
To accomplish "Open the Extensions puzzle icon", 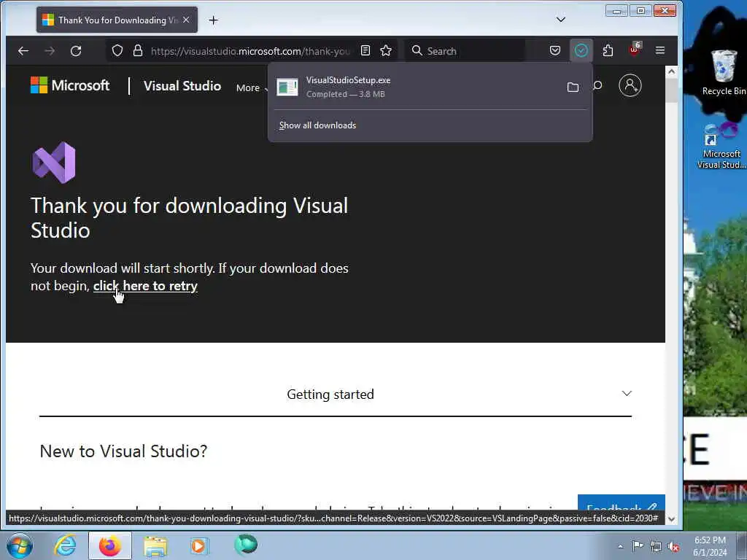I will tap(608, 50).
